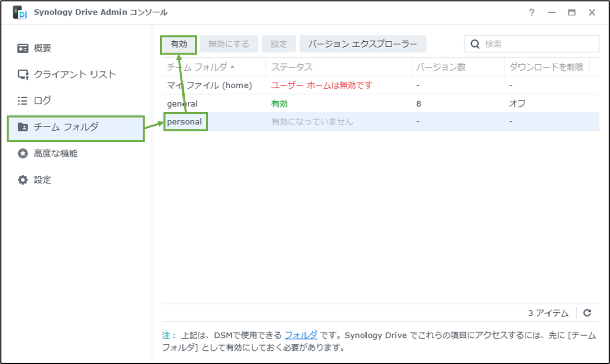This screenshot has height=364, width=610.
Task: Click the ログ list icon
Action: [x=23, y=101]
